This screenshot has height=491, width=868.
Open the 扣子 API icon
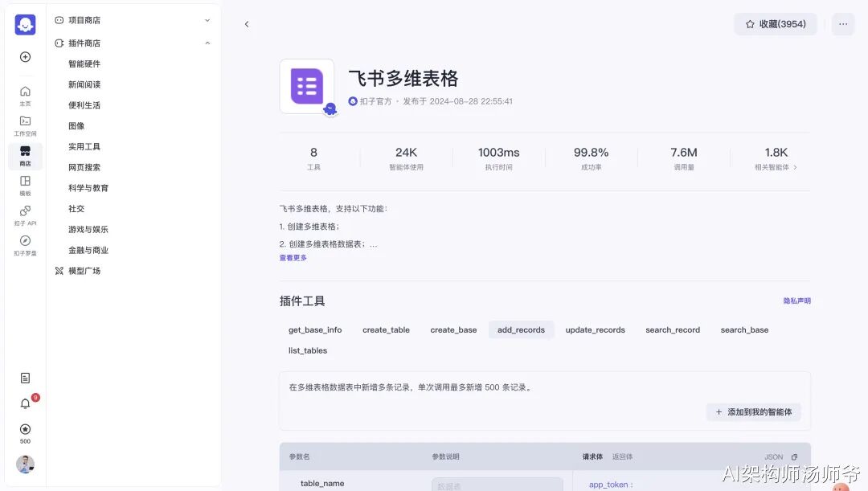[25, 215]
